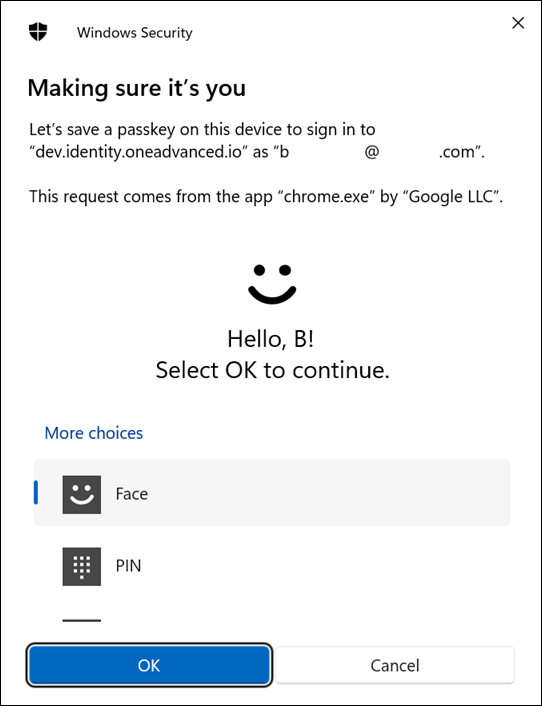Choose the PIN sign-in option row
542x706 pixels.
[272, 566]
